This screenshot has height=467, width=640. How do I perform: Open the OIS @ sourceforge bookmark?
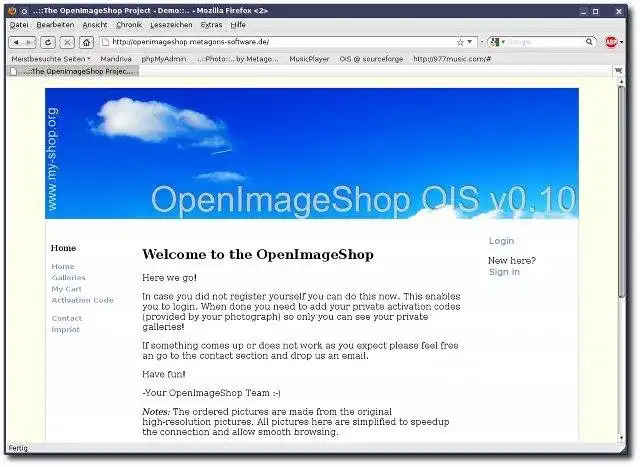coord(371,59)
